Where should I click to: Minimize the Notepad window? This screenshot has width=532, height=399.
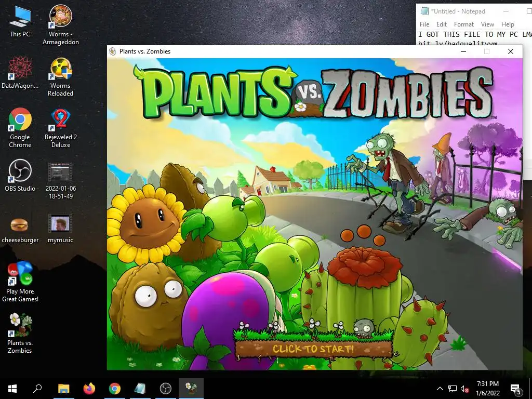[x=506, y=11]
